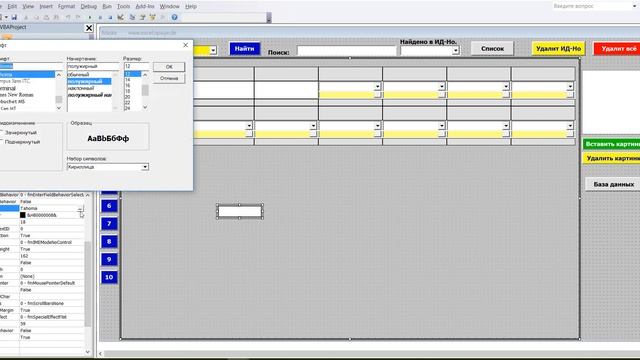Click the numbered button 9 on the form
Image resolution: width=640 pixels, height=360 pixels.
[x=109, y=260]
